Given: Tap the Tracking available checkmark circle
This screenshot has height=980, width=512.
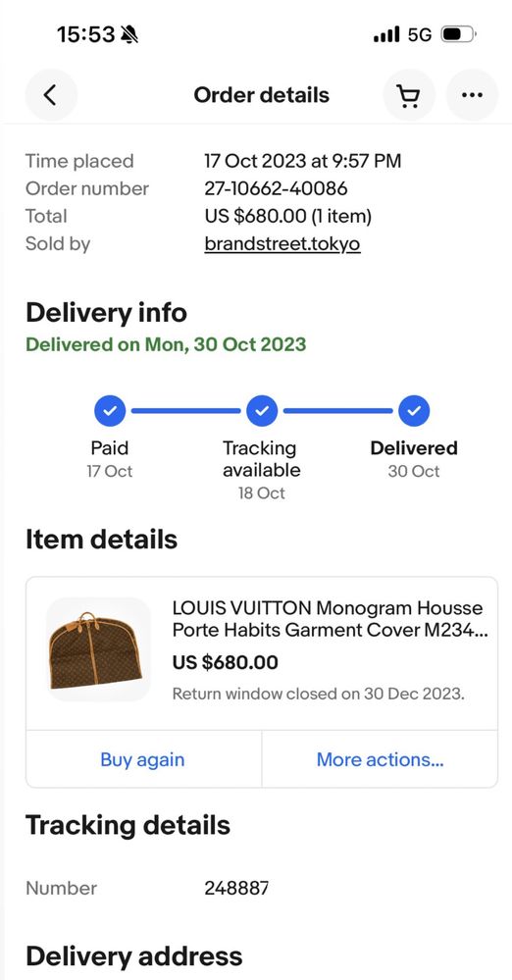Looking at the screenshot, I should click(x=262, y=411).
